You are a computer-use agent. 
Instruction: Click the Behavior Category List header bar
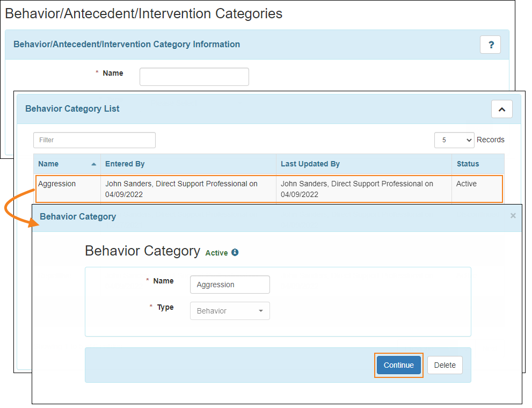coord(72,108)
